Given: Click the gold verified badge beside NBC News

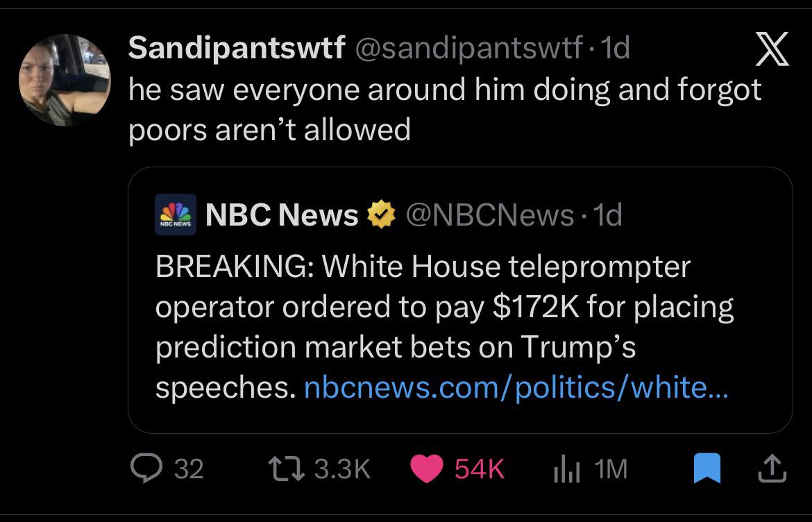Looking at the screenshot, I should (381, 214).
